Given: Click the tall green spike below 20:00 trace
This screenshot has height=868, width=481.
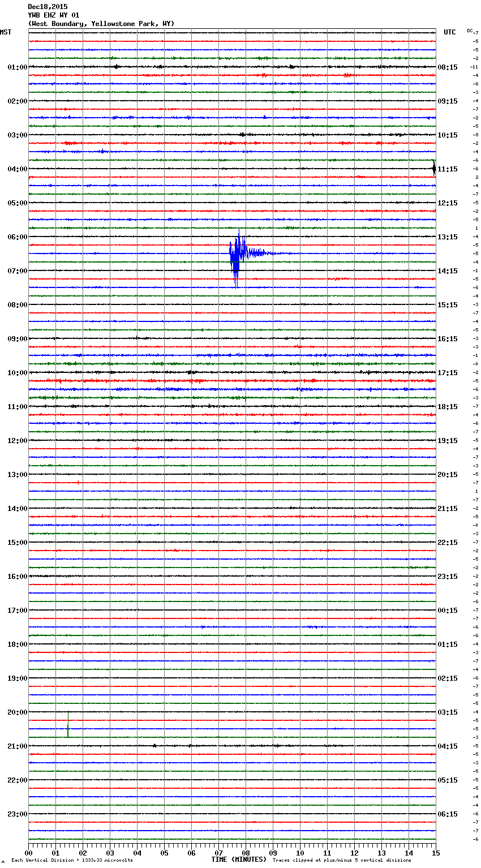Looking at the screenshot, I should tap(68, 724).
